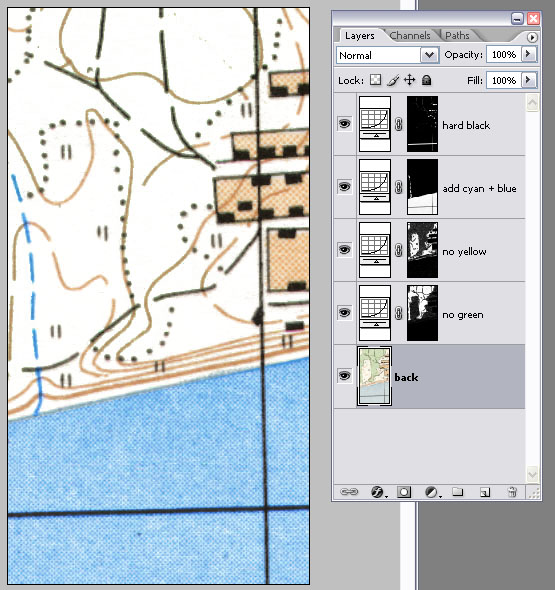This screenshot has width=555, height=590.
Task: Switch to the Channels tab
Action: 410,35
